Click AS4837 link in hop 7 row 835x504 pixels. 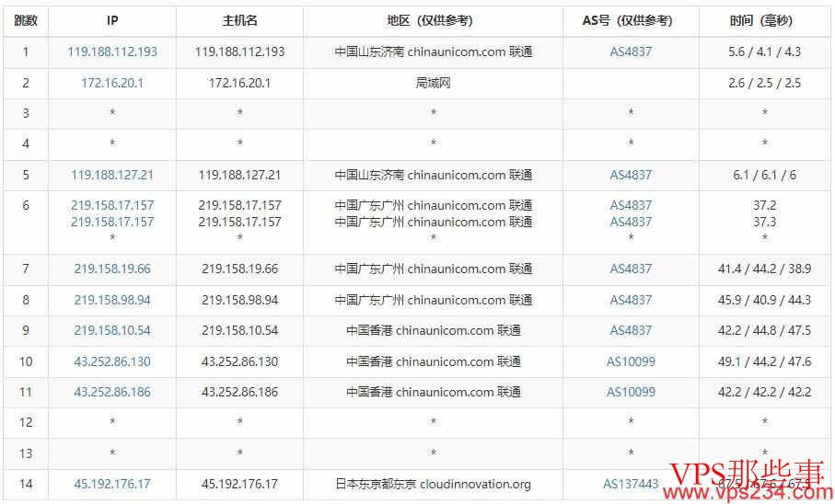[631, 269]
